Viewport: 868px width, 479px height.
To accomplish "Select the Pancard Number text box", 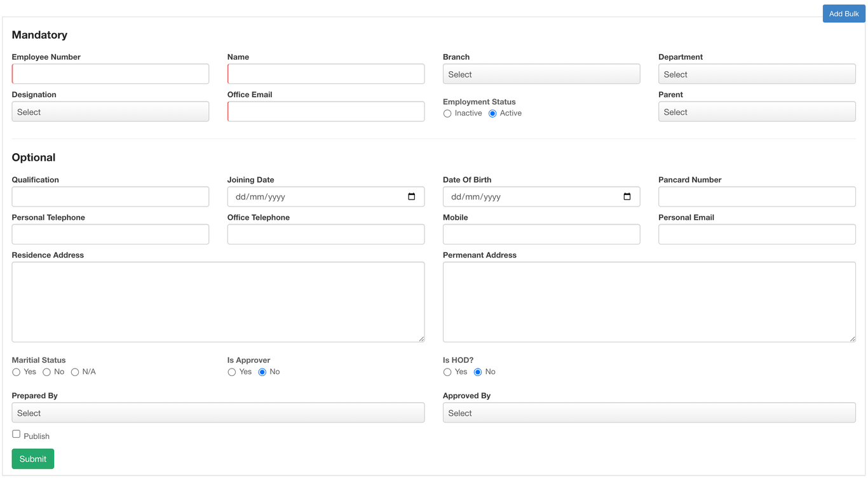I will [x=757, y=196].
